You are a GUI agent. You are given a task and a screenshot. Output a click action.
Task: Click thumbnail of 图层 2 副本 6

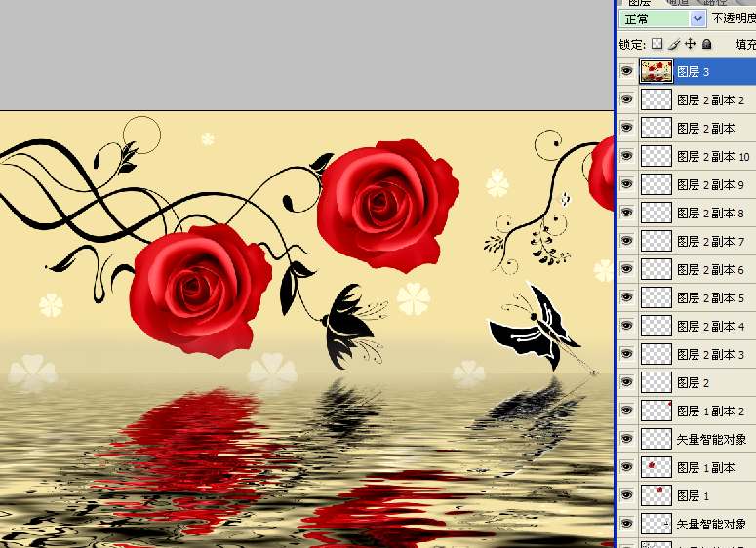coord(657,269)
